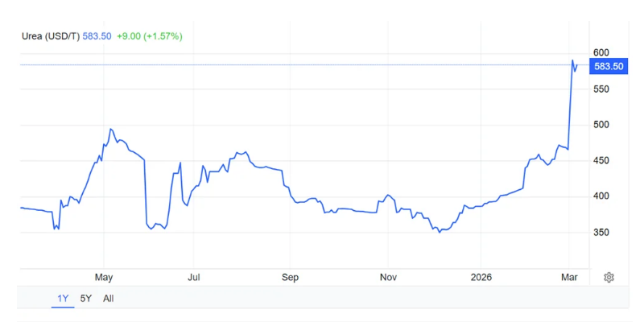The height and width of the screenshot is (322, 644).
Task: Click the 600 price axis label
Action: coord(602,53)
